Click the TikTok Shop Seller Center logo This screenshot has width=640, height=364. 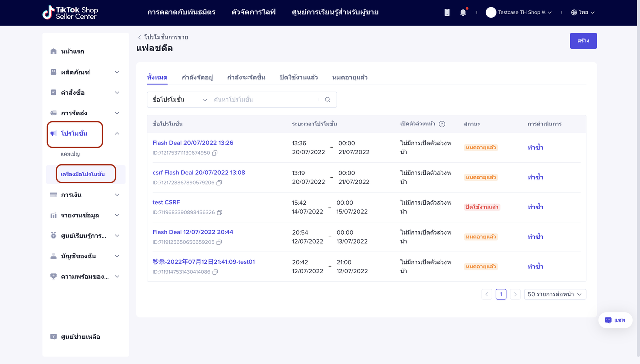(70, 13)
